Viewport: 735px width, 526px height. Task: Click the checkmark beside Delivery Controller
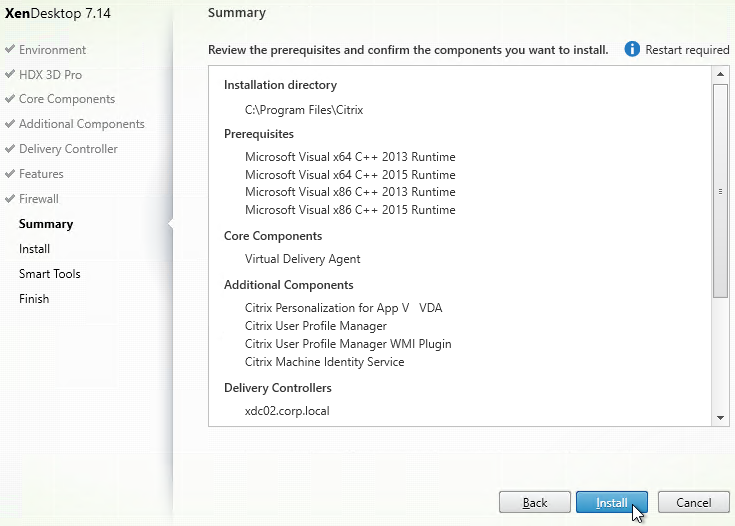(10, 148)
